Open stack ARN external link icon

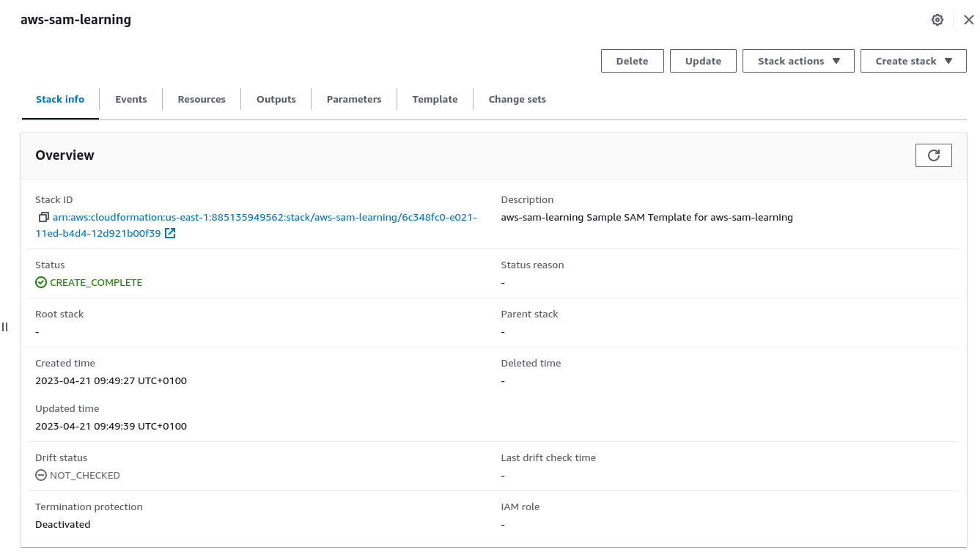pos(170,234)
